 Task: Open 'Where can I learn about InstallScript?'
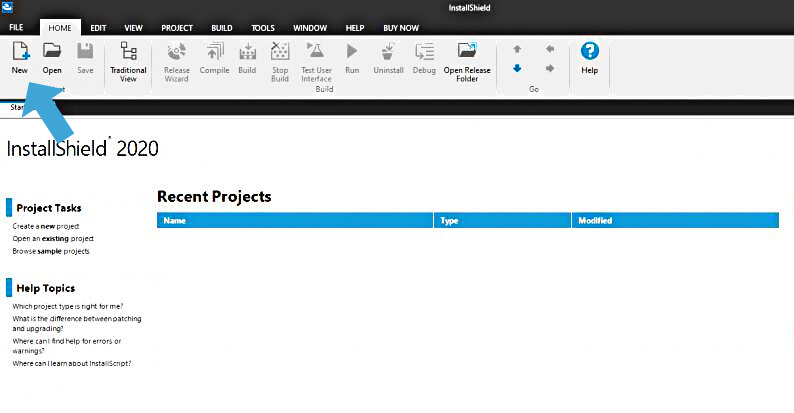72,363
